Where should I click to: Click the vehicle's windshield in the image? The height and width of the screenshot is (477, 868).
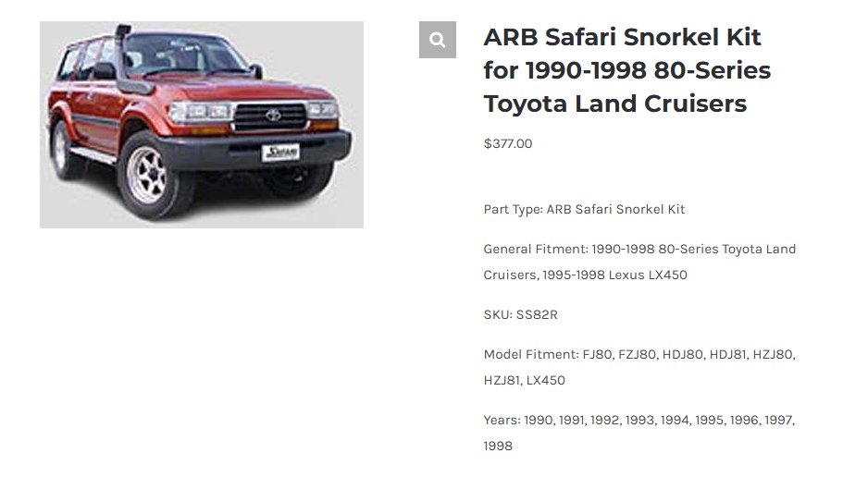184,55
